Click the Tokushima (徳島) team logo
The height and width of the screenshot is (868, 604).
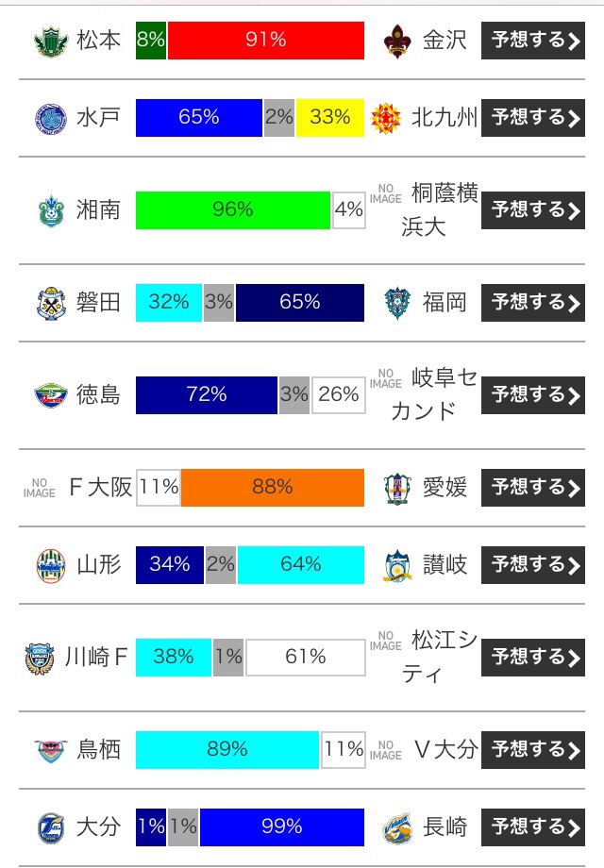pos(50,395)
